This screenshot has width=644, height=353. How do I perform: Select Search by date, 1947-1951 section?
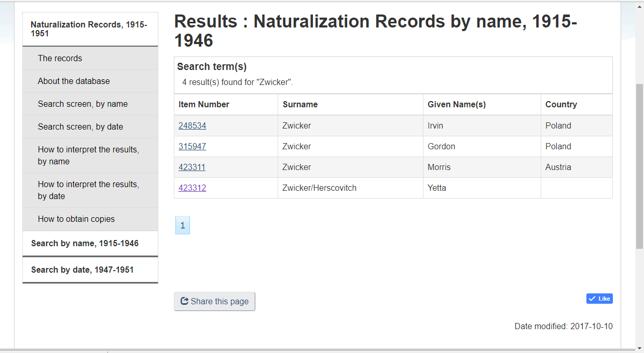(x=82, y=270)
